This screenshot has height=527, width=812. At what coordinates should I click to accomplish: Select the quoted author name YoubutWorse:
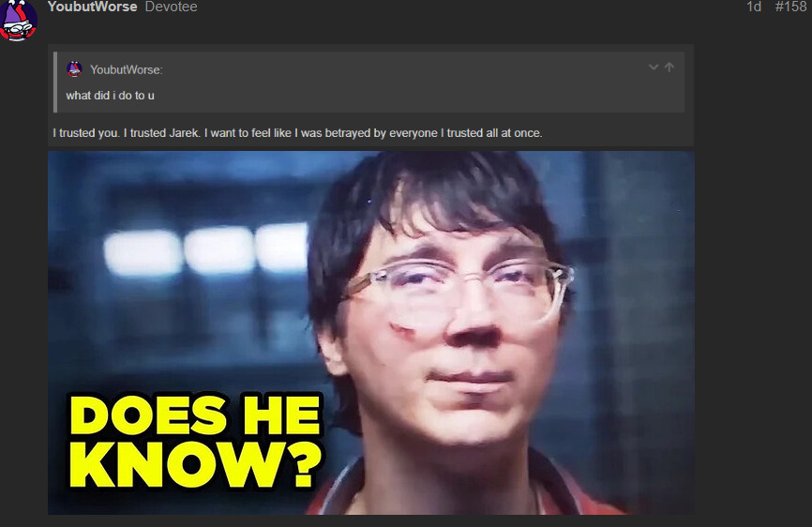click(127, 70)
